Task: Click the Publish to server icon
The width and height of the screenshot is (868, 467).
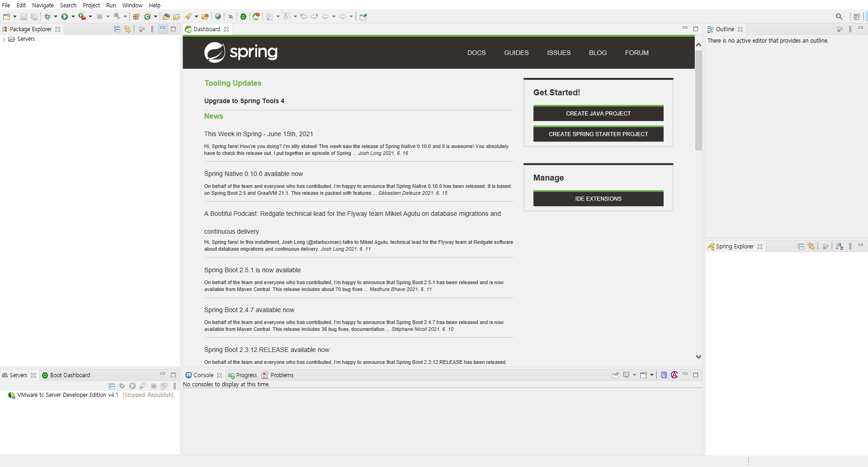Action: point(164,386)
